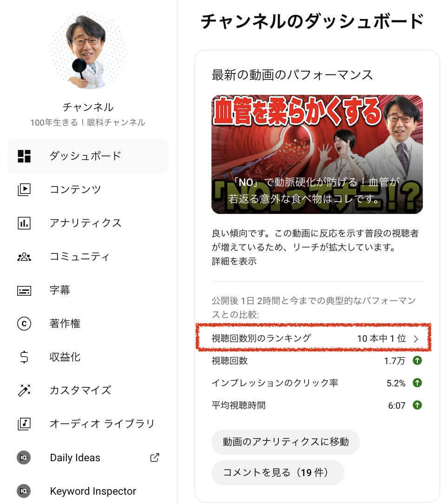Expand the views ranking chevron arrow
This screenshot has height=504, width=448.
click(x=416, y=339)
